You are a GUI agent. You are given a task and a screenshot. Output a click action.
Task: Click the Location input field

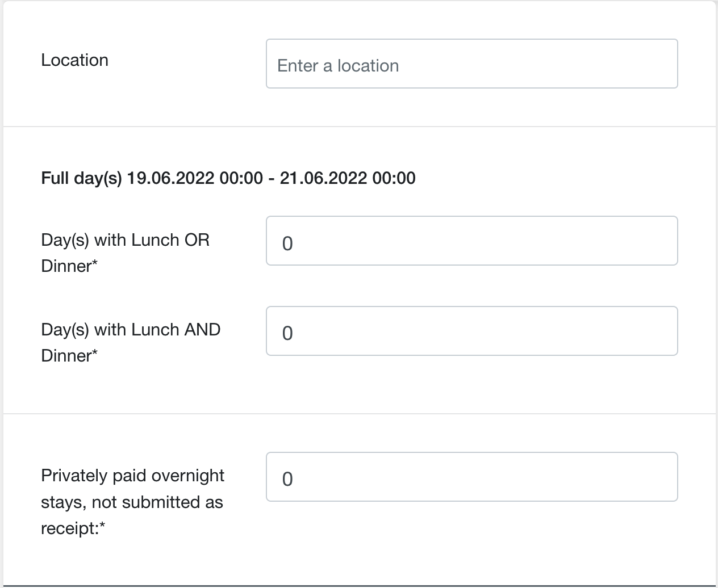click(x=471, y=64)
